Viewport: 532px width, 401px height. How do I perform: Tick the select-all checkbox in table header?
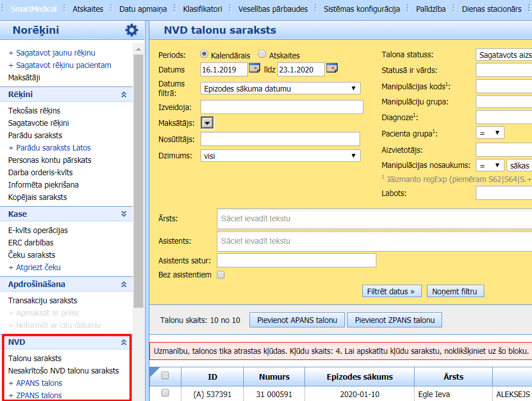click(x=165, y=376)
